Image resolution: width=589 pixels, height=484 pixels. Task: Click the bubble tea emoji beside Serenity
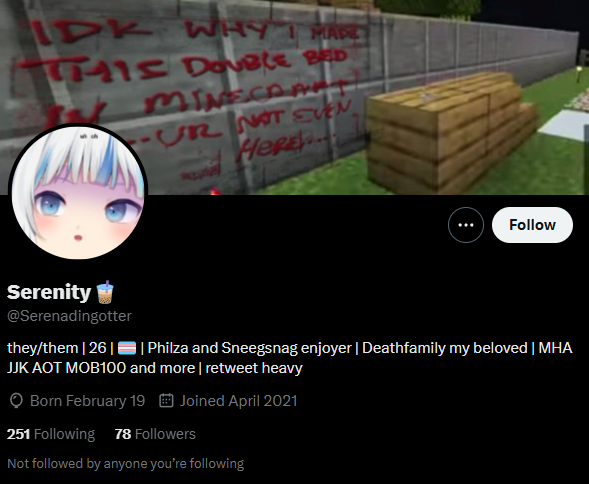105,292
